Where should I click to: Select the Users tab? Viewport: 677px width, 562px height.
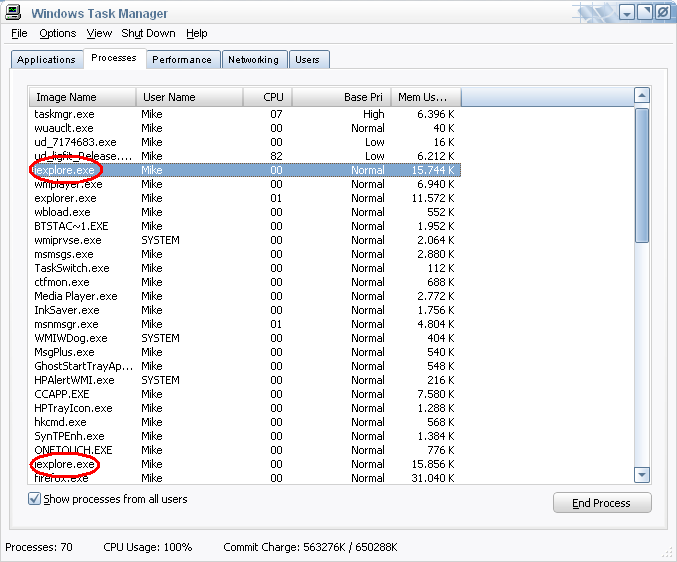pos(307,60)
